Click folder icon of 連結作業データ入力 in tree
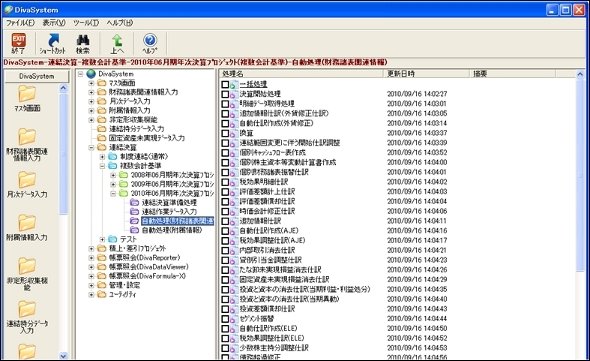This screenshot has height=361, width=590. point(134,212)
